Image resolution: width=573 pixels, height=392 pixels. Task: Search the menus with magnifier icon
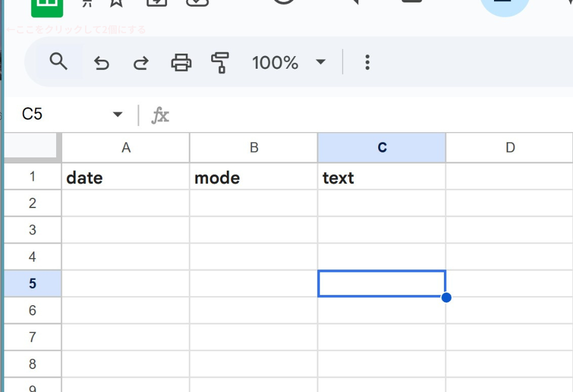click(x=57, y=62)
